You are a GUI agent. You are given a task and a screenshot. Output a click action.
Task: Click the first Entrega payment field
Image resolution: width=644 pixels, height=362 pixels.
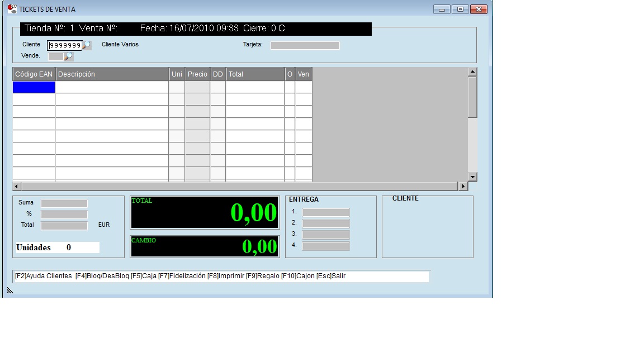tap(325, 212)
